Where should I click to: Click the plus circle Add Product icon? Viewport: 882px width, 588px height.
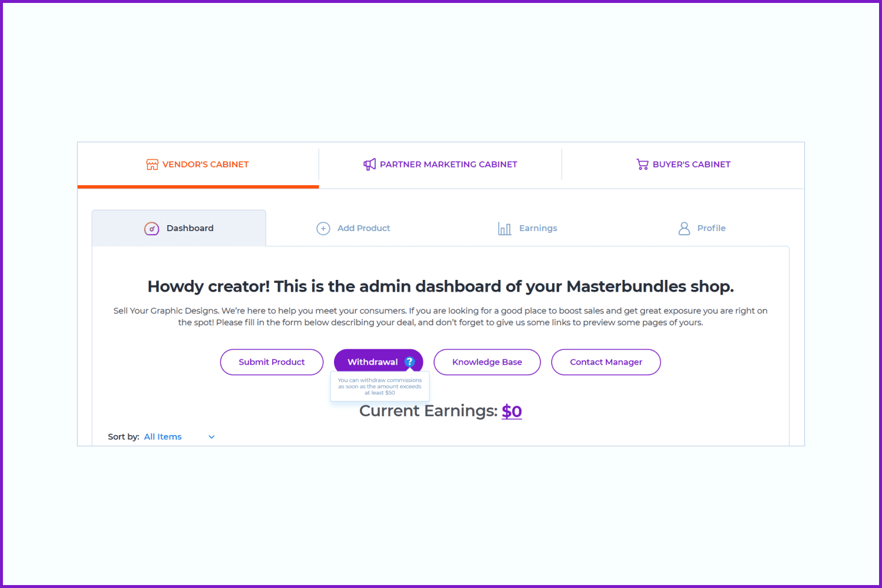pyautogui.click(x=323, y=229)
